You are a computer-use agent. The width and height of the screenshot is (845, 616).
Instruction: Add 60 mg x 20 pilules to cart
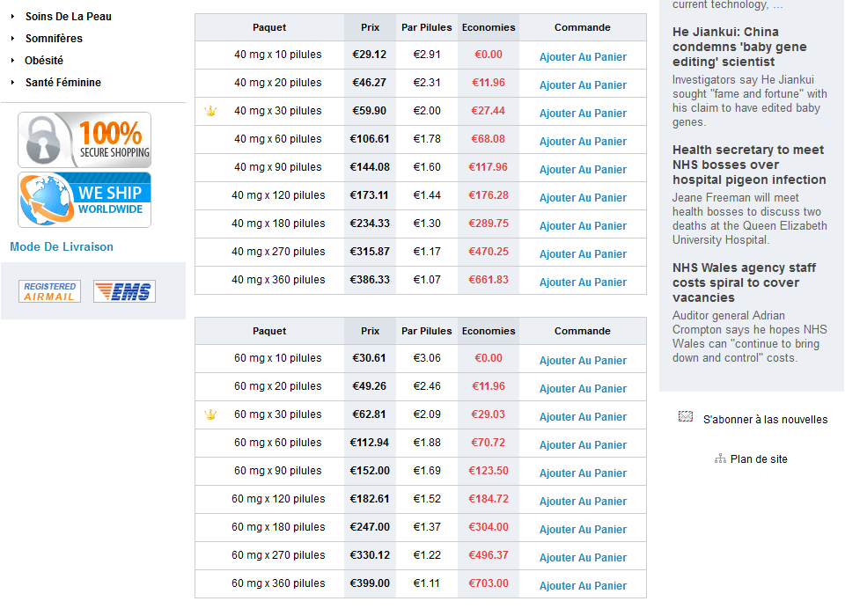pos(583,389)
